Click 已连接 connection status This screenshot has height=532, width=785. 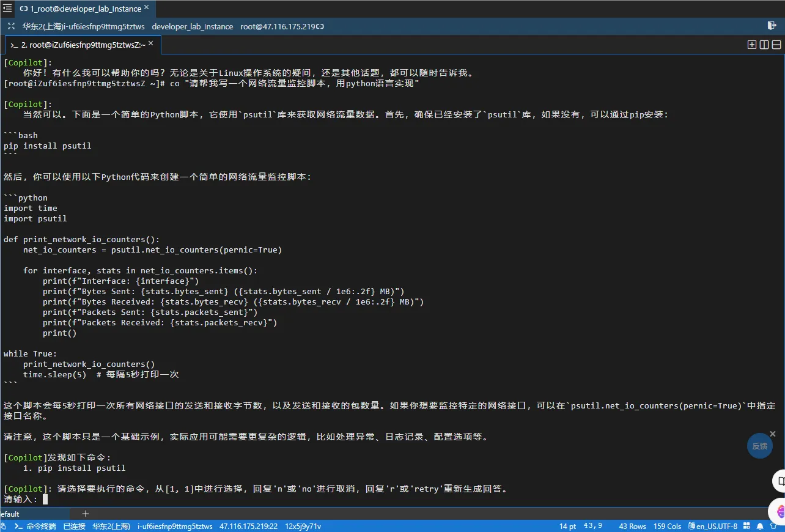(75, 526)
